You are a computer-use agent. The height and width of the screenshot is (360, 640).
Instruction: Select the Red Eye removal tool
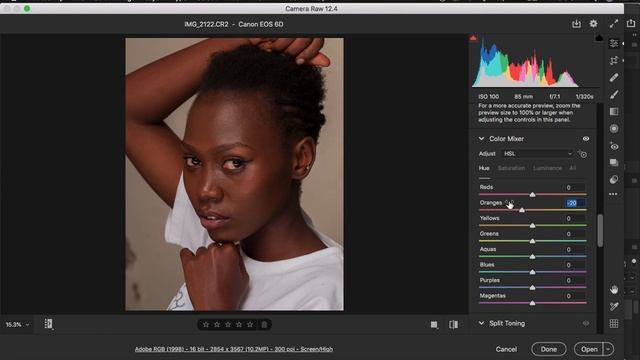coord(613,146)
